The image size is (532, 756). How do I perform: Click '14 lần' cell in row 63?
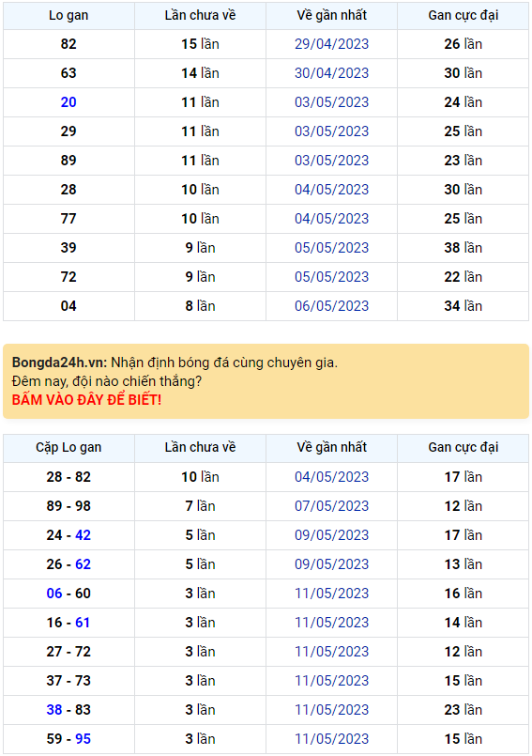tap(200, 73)
